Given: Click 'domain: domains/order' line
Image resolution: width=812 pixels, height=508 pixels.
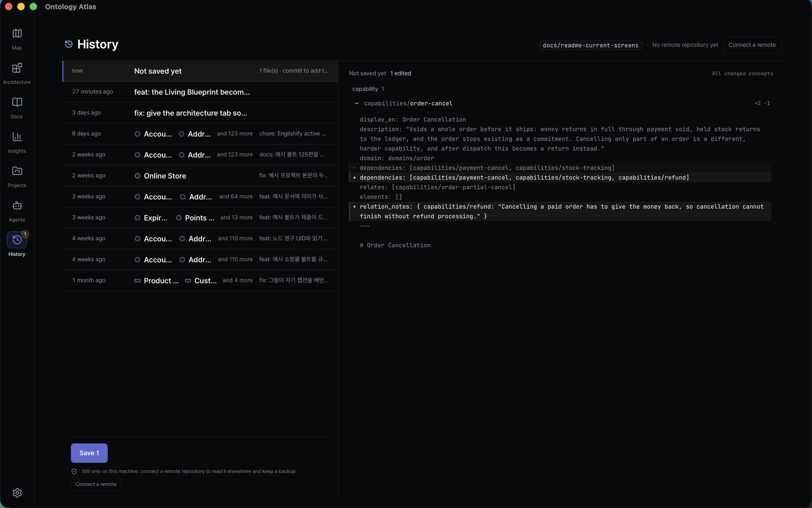Looking at the screenshot, I should point(397,158).
